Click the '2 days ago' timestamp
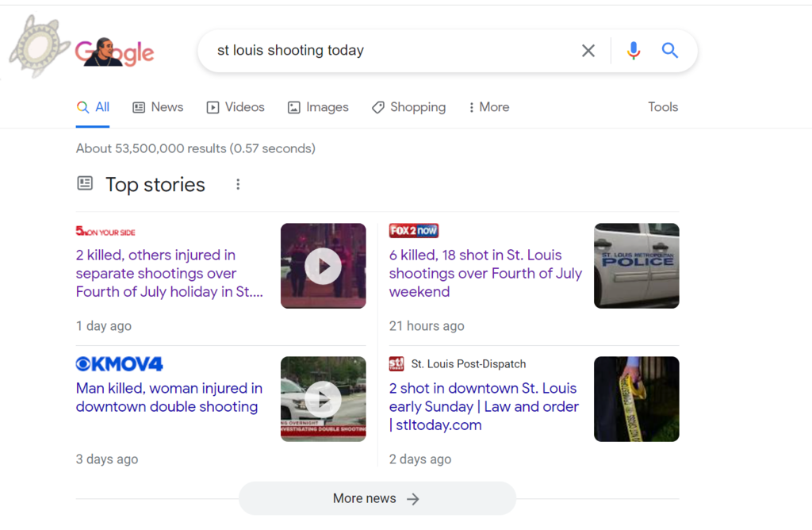This screenshot has height=530, width=812. pyautogui.click(x=420, y=459)
